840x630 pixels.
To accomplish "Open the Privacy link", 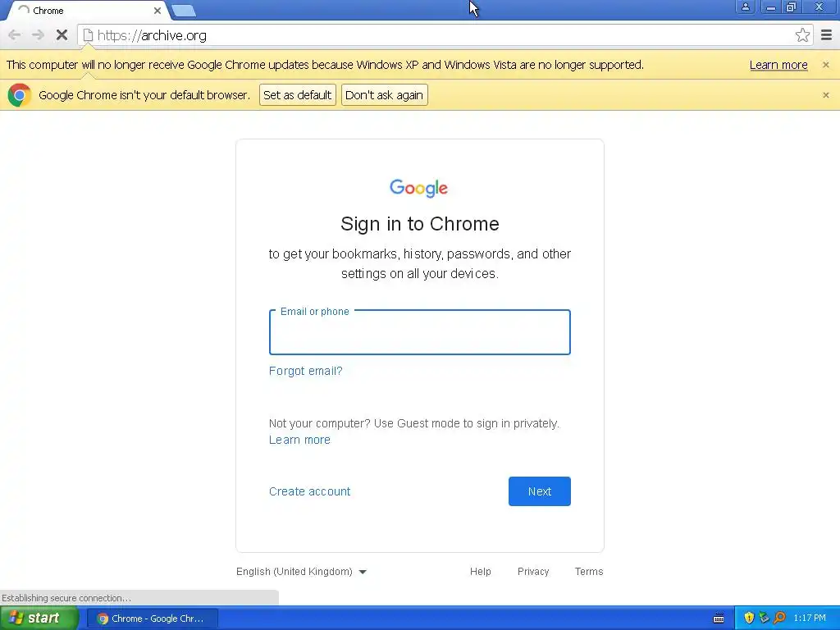I will pos(533,572).
